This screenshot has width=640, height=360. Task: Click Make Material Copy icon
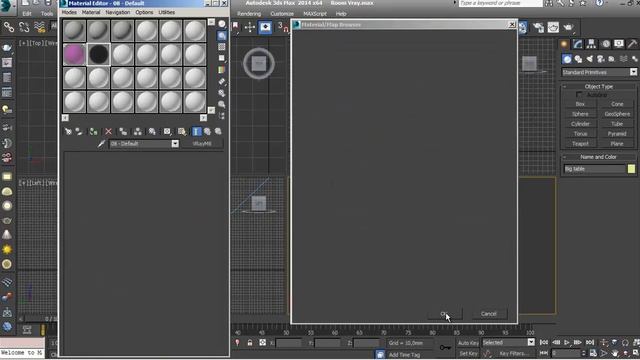coord(123,131)
